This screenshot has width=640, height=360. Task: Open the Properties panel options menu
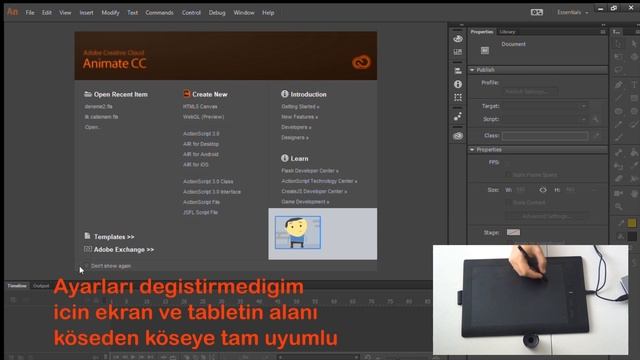coord(603,32)
